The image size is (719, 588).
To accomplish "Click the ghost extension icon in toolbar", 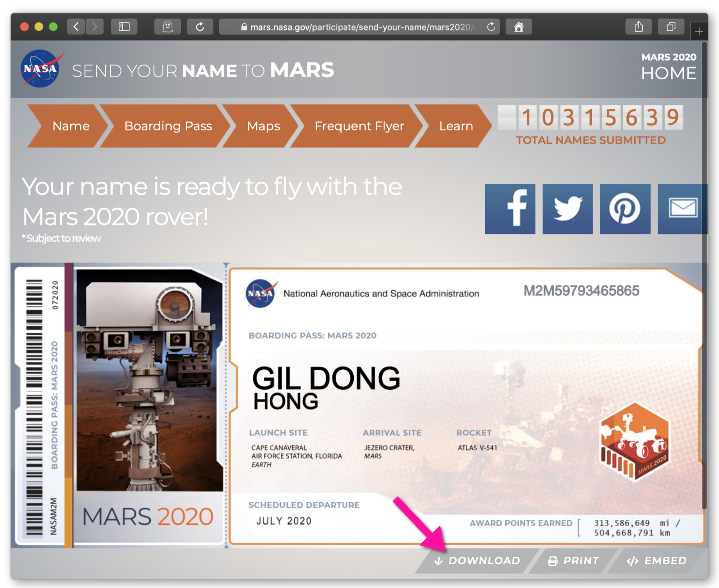I will pyautogui.click(x=168, y=27).
